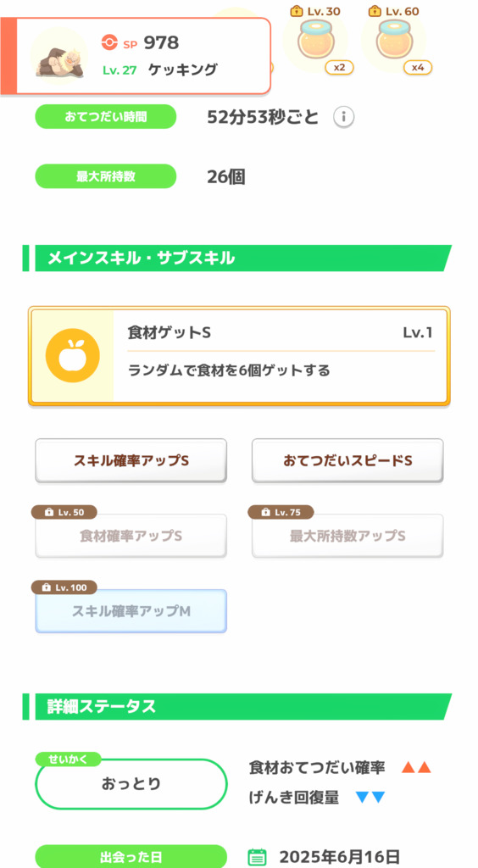Tap the calendar icon next to 2025年6月16日
The image size is (478, 868).
tap(258, 857)
